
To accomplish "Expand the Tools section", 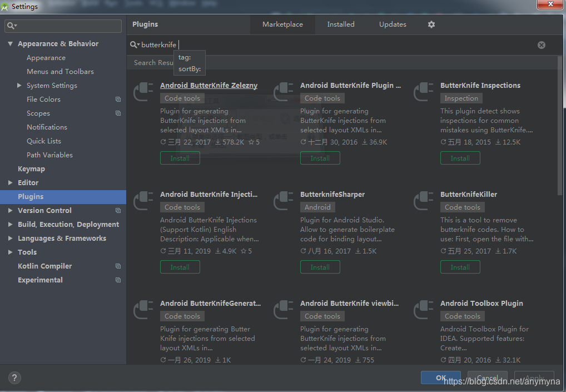I will [x=10, y=252].
